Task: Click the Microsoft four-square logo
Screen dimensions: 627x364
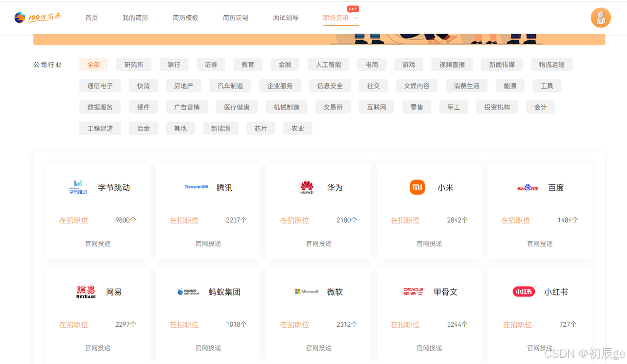Action: [307, 292]
